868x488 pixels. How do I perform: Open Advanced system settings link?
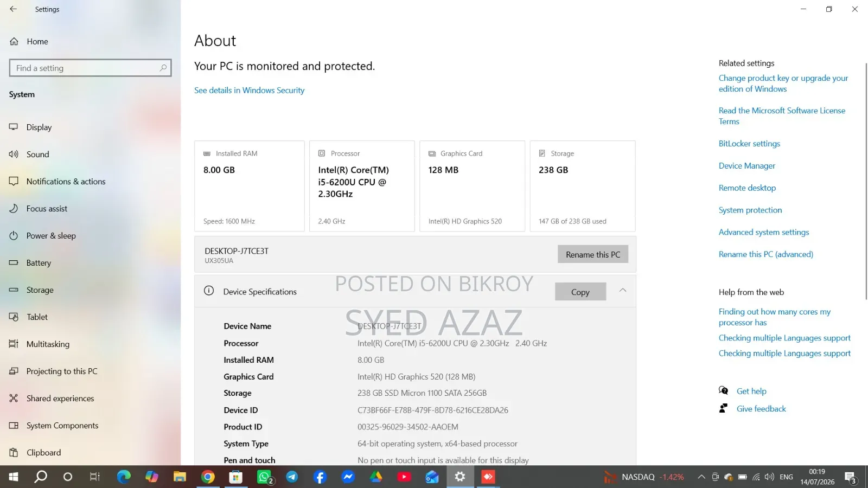pyautogui.click(x=764, y=233)
